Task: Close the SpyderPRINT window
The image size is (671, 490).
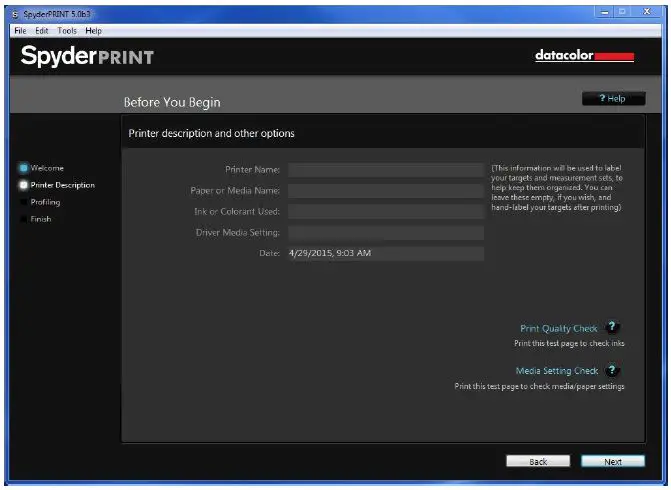Action: pos(647,12)
